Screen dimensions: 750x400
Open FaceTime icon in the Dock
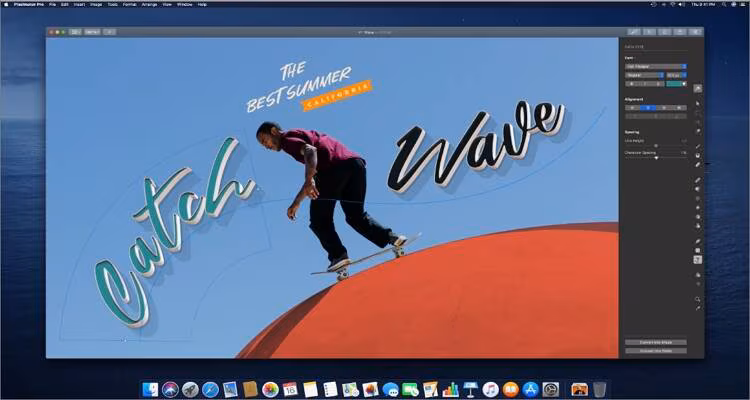pos(410,389)
